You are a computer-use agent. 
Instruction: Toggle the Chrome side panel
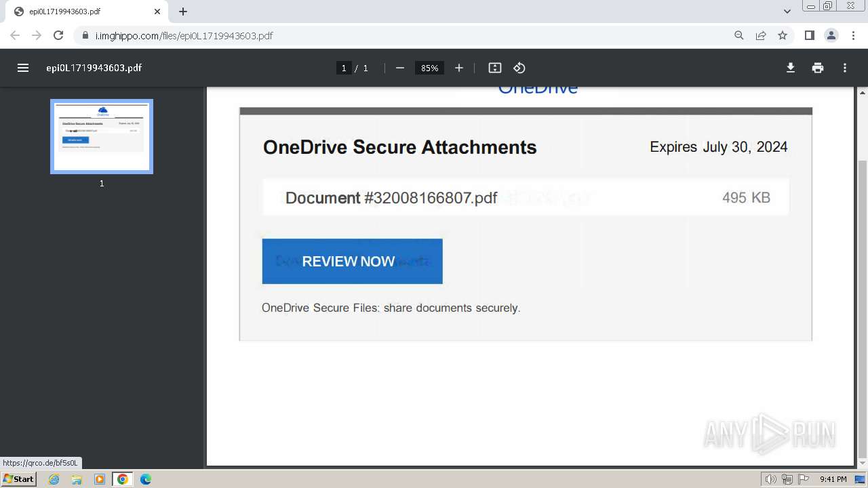pyautogui.click(x=809, y=35)
